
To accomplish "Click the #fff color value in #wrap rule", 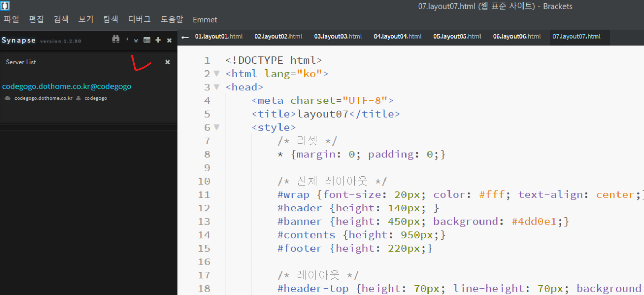I will (x=492, y=195).
